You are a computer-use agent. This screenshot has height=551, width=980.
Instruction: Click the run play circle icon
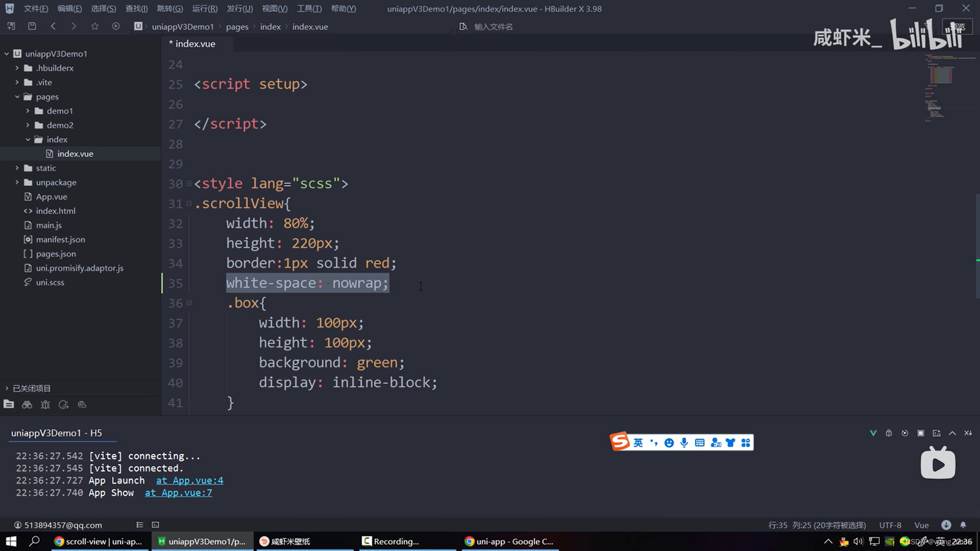coord(116,26)
